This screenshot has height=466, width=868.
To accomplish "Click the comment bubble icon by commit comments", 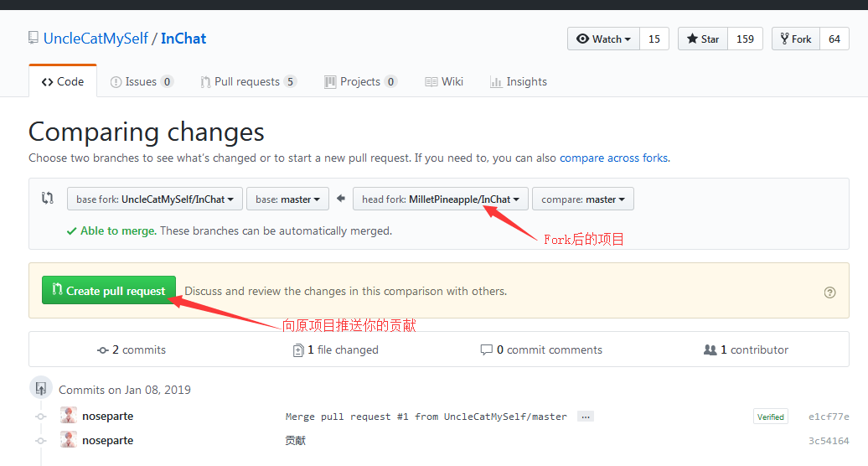I will [x=486, y=349].
